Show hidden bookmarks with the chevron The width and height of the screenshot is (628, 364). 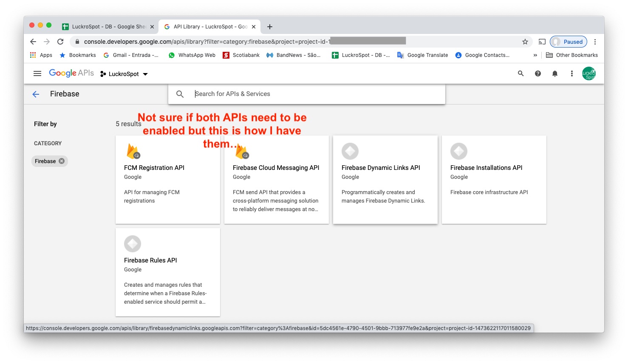point(535,55)
